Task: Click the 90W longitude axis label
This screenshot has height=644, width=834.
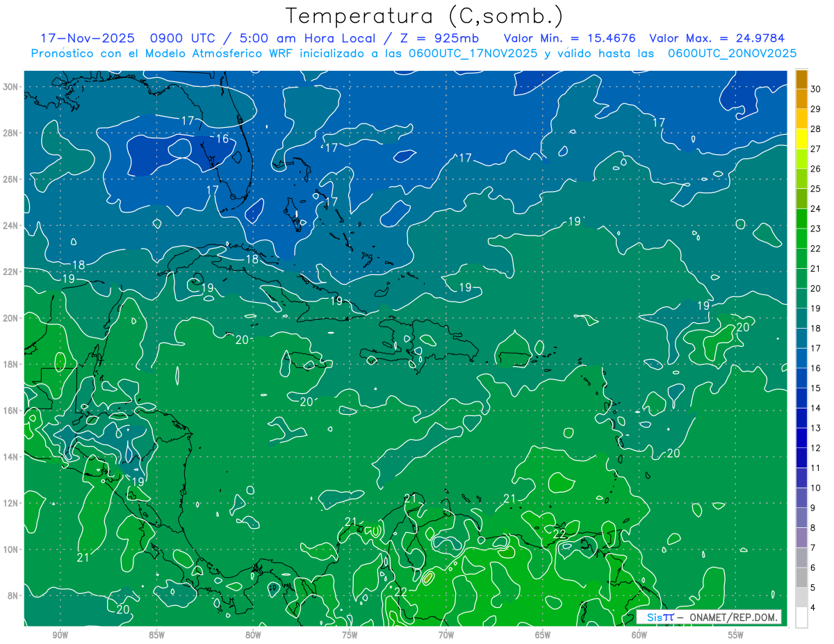Action: click(60, 635)
